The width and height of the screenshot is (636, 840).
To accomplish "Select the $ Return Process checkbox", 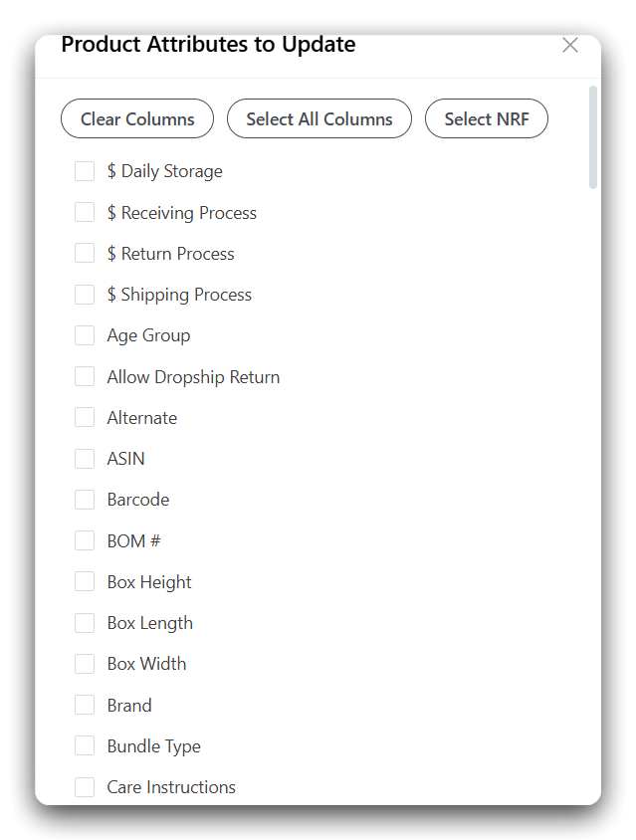I will coord(85,253).
